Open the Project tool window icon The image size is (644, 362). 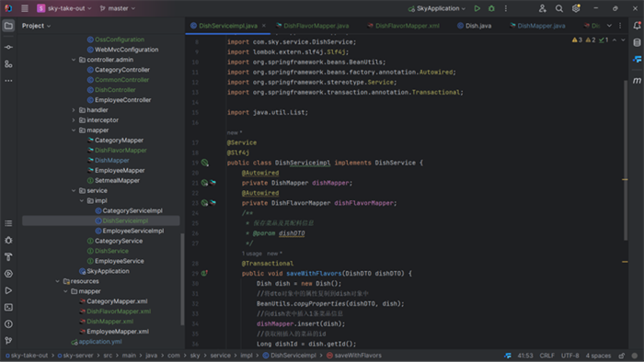click(8, 26)
